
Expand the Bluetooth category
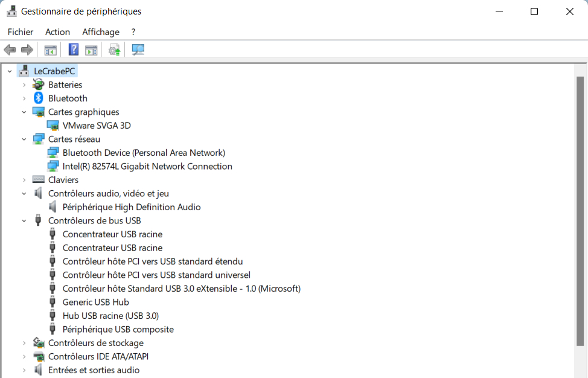coord(24,98)
